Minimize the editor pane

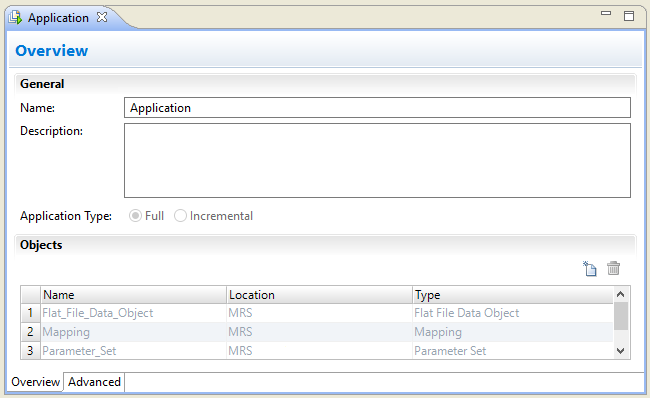tap(606, 13)
